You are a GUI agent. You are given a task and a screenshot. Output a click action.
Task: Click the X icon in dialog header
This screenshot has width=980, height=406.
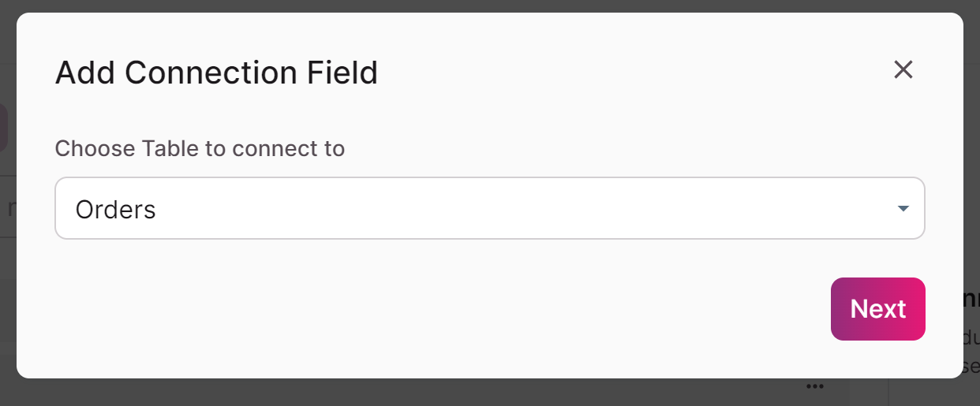903,69
